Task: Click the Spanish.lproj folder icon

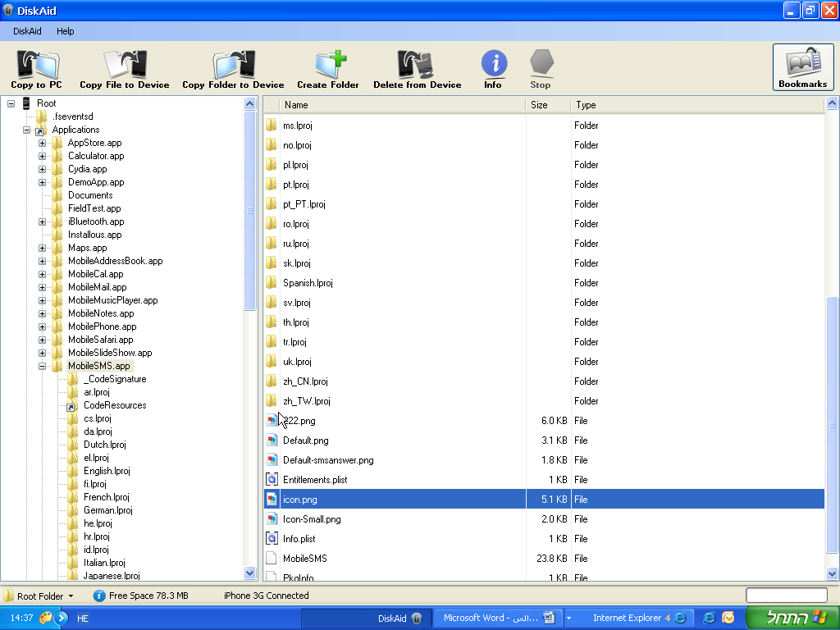Action: 272,283
